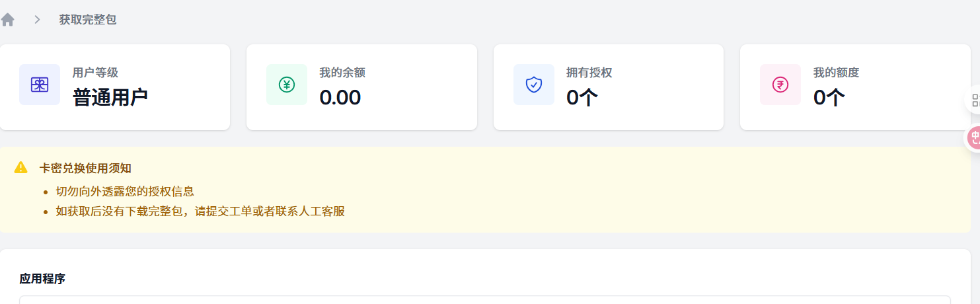Open the floating QR code button
The width and height of the screenshot is (980, 304).
[x=973, y=100]
